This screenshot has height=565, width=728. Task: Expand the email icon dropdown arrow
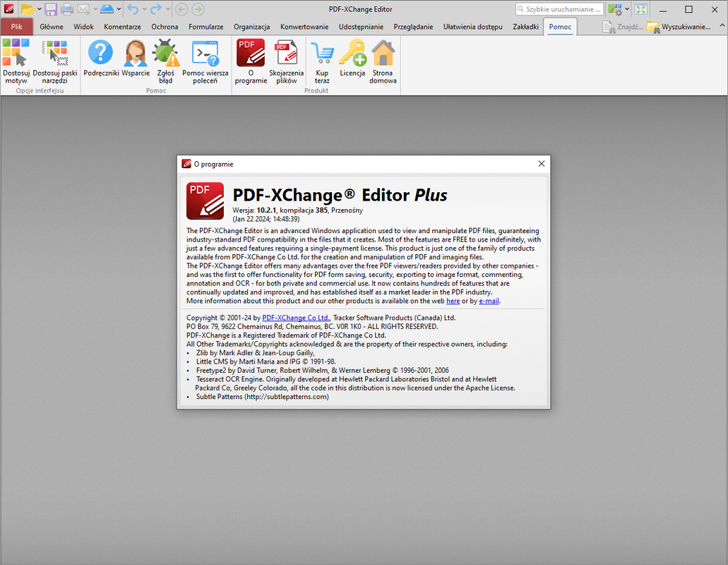tap(95, 9)
